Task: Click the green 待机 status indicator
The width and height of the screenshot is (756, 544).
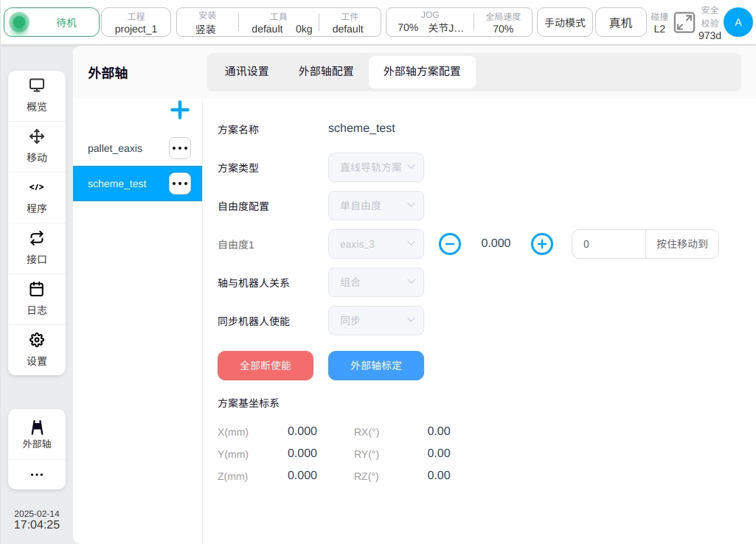Action: [52, 22]
